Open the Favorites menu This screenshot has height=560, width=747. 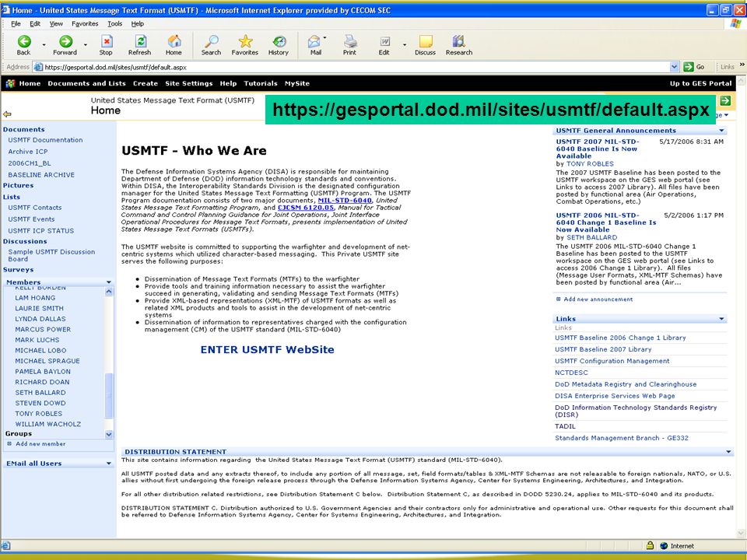tap(85, 23)
